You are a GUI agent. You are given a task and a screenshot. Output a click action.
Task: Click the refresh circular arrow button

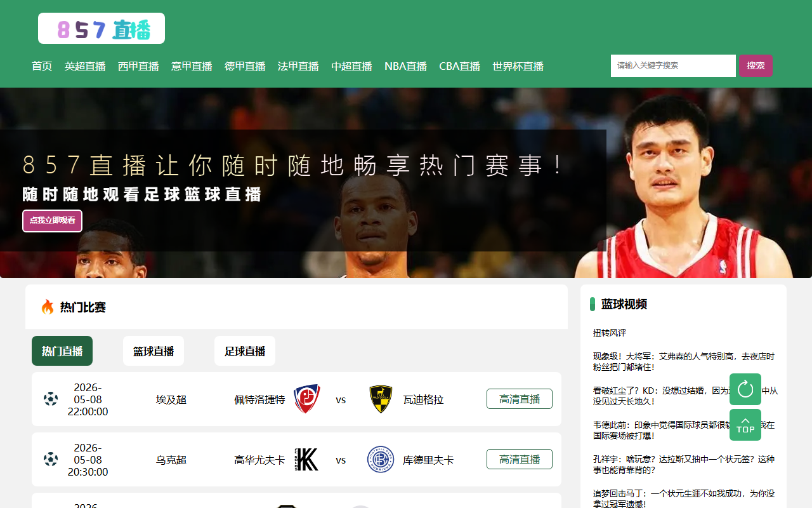[x=745, y=389]
